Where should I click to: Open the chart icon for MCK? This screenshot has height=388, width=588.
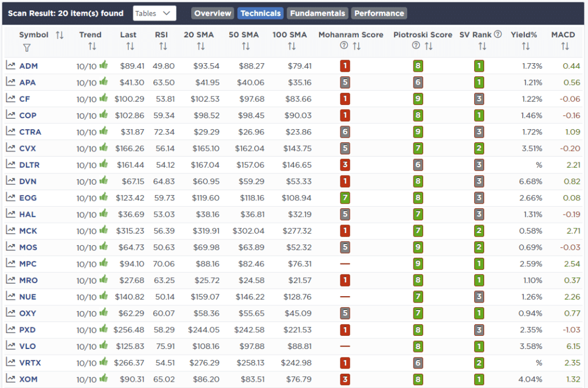(x=10, y=231)
